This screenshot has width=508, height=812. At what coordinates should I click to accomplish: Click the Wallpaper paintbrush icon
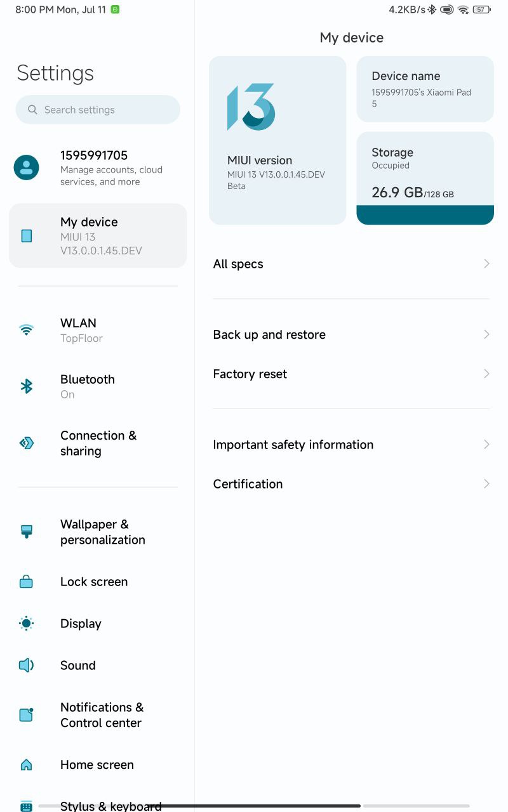(x=26, y=532)
